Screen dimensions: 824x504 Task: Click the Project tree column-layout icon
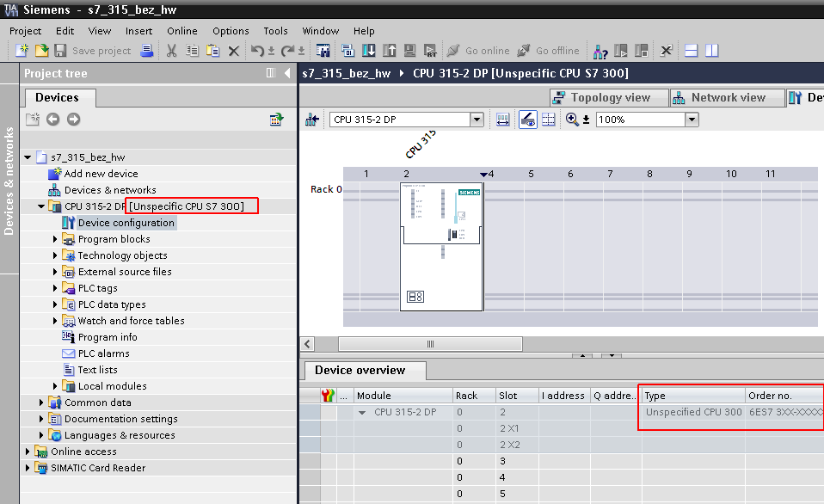click(271, 73)
